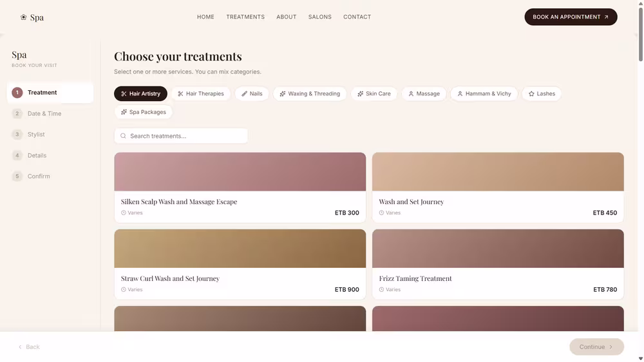Image resolution: width=644 pixels, height=362 pixels.
Task: Select the Stylist step
Action: (x=50, y=135)
